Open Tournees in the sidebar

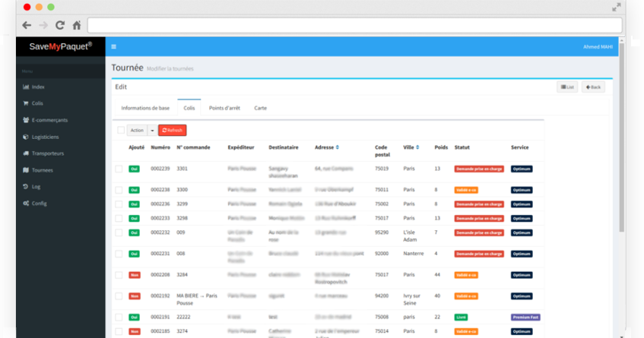[x=42, y=170]
